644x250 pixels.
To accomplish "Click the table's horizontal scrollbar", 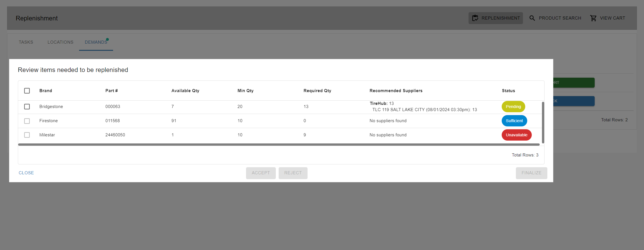I will coord(279,145).
